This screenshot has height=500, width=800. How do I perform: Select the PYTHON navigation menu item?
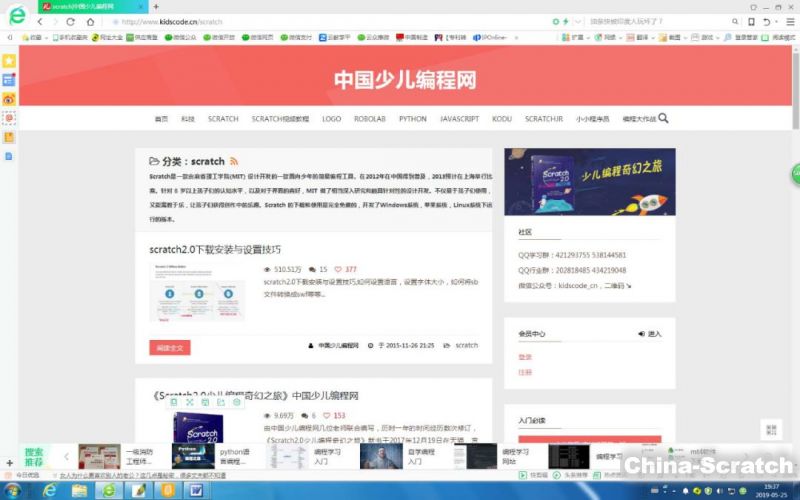click(412, 119)
